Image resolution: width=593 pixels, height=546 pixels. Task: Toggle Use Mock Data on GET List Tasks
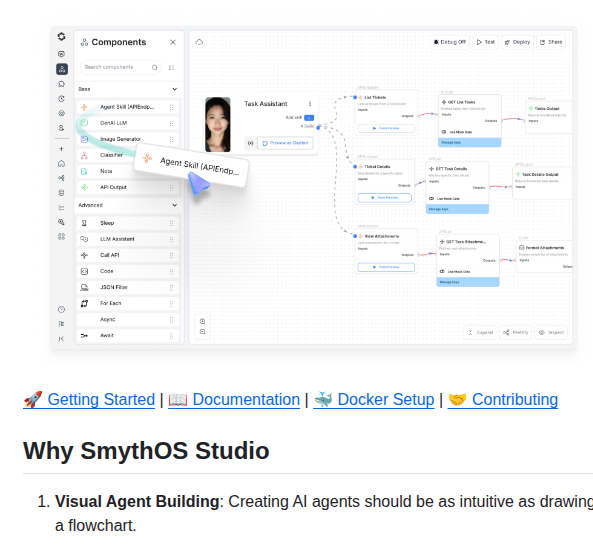(x=444, y=132)
